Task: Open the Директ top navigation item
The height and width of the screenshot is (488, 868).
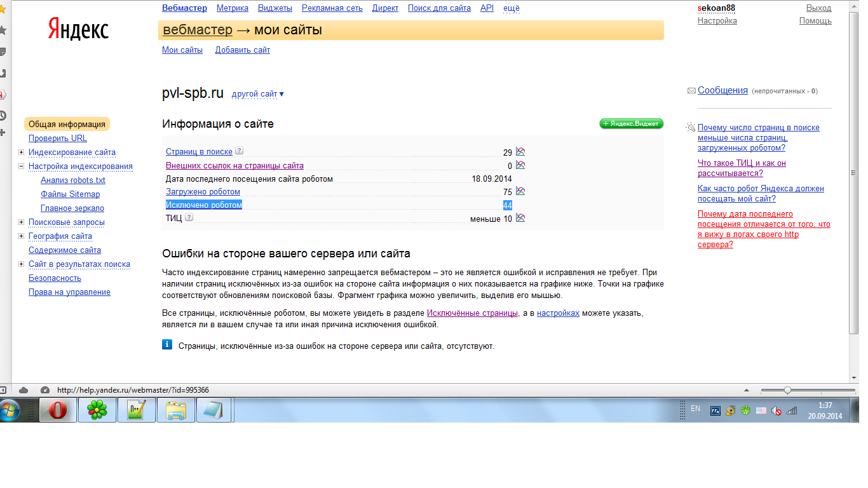Action: point(385,8)
